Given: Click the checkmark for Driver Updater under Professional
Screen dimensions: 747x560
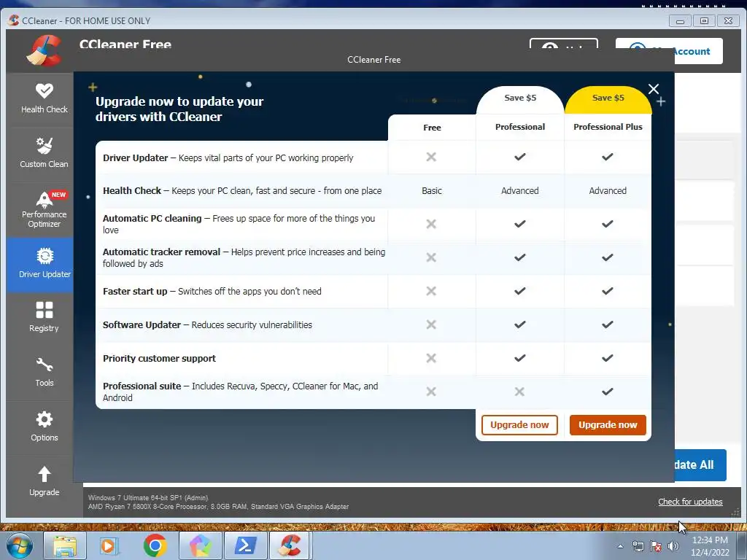Looking at the screenshot, I should [519, 157].
